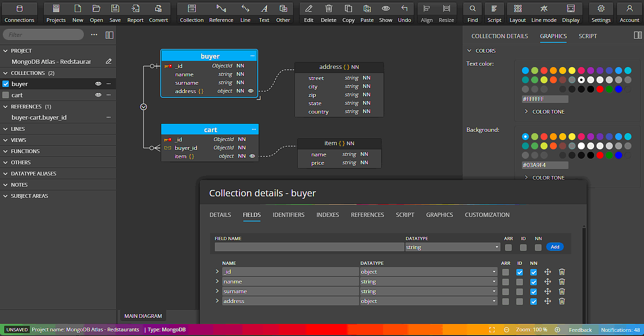The width and height of the screenshot is (644, 336).
Task: Toggle visibility of buyer in sidebar
Action: point(98,84)
